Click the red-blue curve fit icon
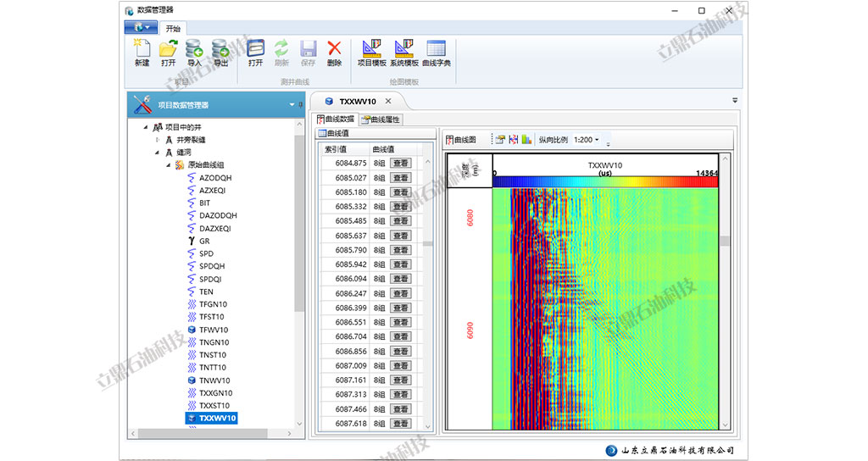868x461 pixels. coord(513,140)
